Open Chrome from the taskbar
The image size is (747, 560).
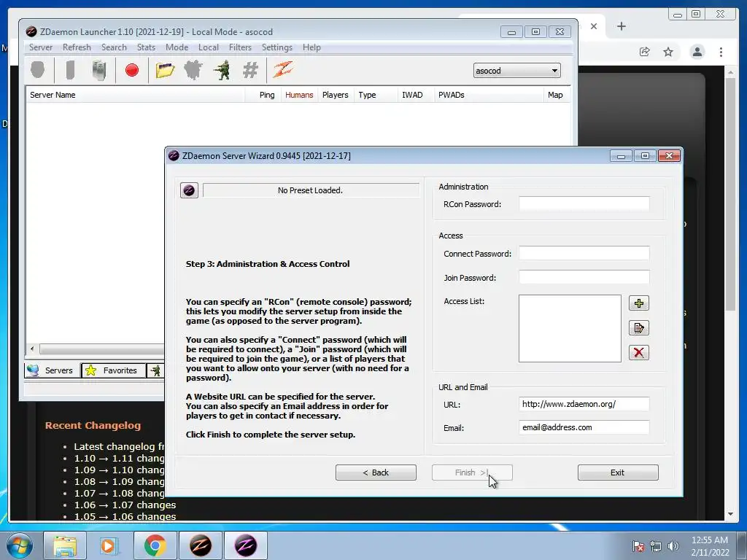point(155,545)
